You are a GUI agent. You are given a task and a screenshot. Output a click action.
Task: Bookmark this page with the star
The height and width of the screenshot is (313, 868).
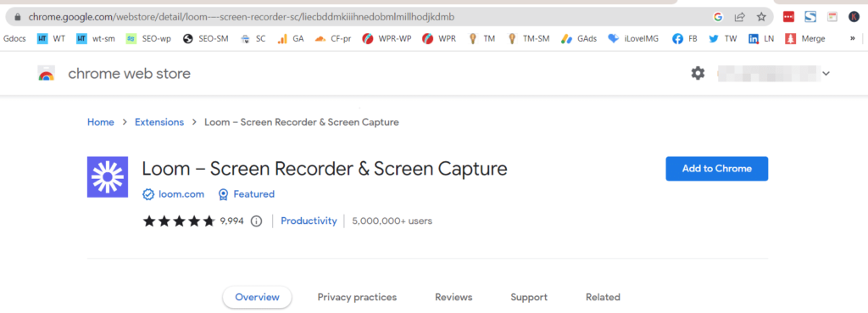pyautogui.click(x=761, y=17)
